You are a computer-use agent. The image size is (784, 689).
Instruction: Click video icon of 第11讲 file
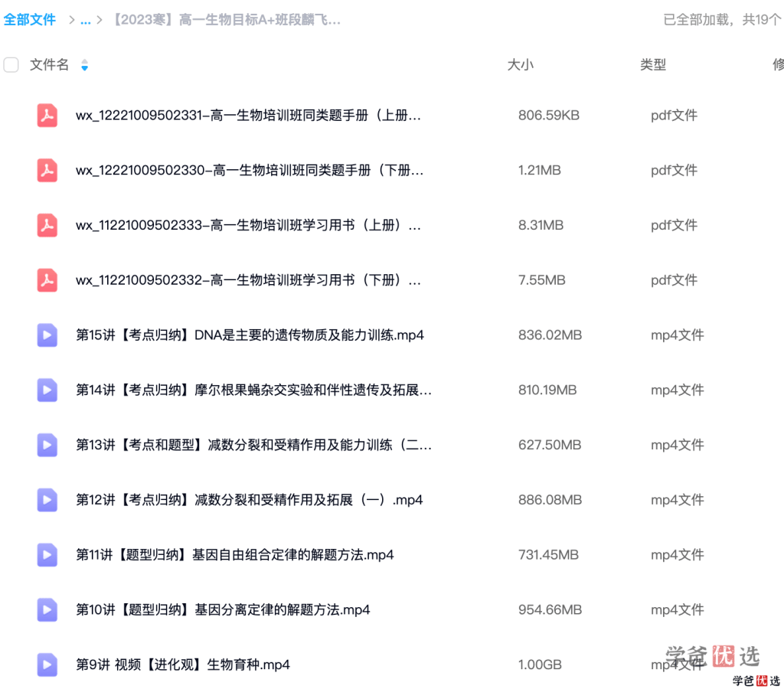tap(47, 555)
